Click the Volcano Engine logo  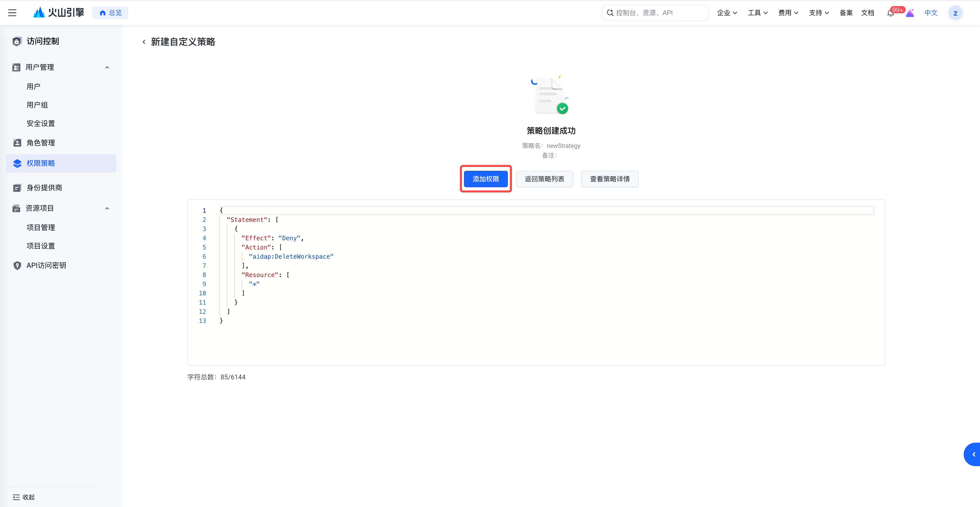(59, 13)
